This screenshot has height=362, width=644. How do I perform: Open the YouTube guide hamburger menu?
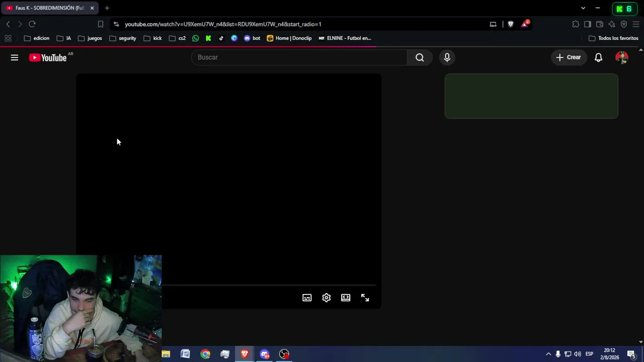pyautogui.click(x=15, y=57)
